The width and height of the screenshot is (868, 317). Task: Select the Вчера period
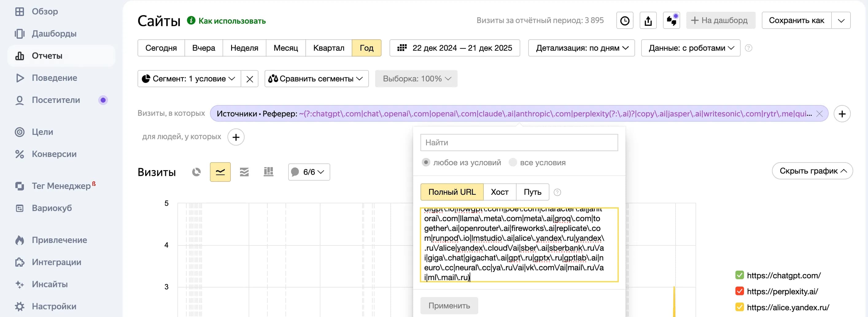(x=203, y=48)
